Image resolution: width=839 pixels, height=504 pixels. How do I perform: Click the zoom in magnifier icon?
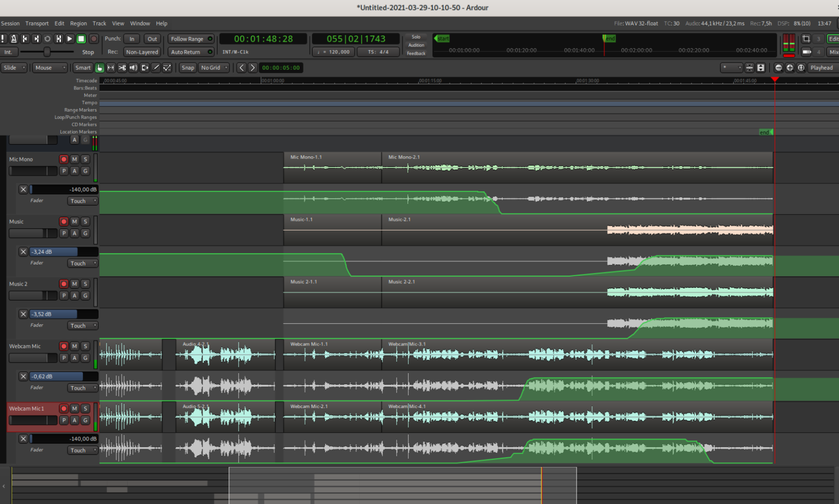[x=790, y=68]
